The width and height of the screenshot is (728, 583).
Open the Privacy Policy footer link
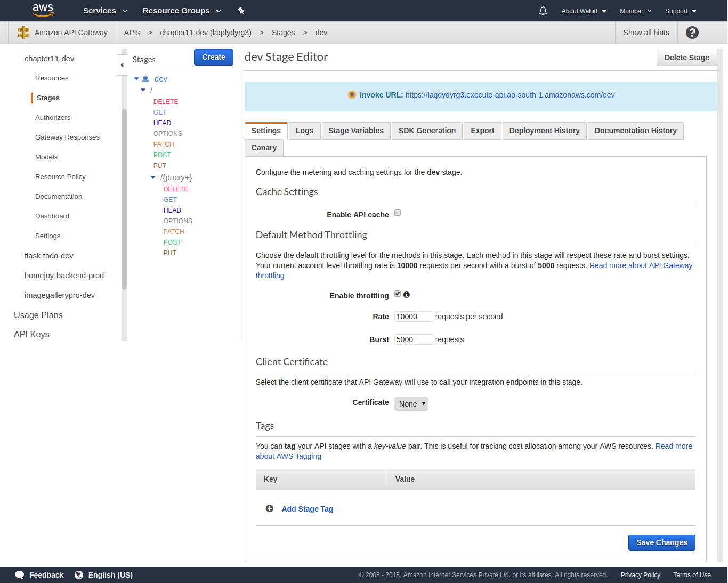click(x=641, y=575)
